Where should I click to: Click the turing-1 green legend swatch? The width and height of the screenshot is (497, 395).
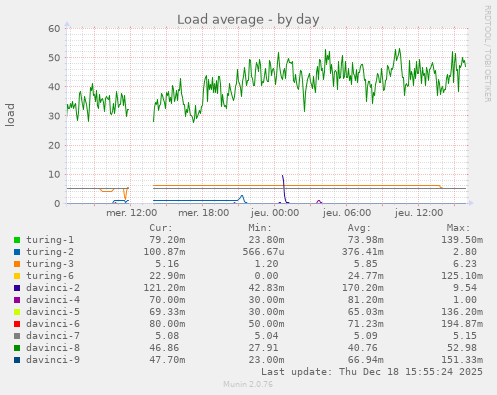[17, 240]
